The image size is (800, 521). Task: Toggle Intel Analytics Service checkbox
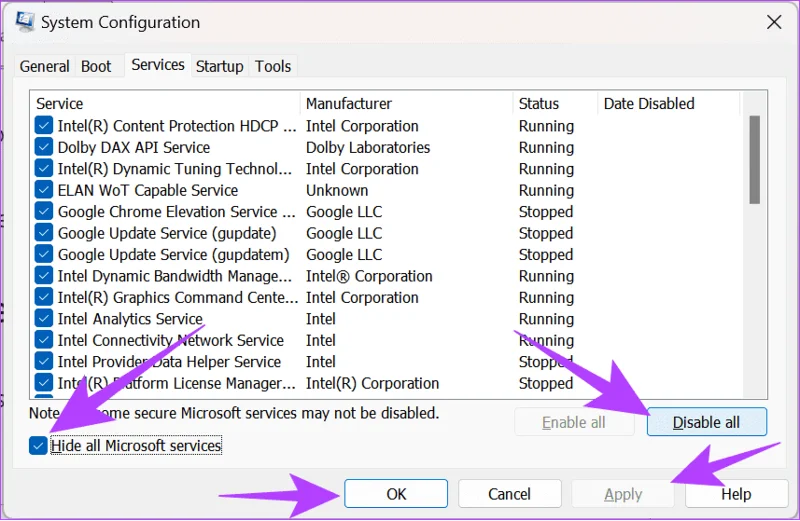[44, 318]
